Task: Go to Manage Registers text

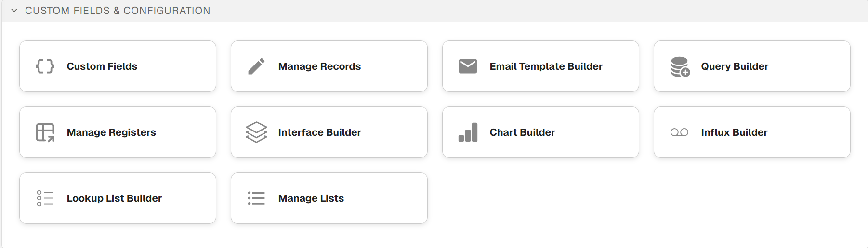Action: (x=111, y=132)
